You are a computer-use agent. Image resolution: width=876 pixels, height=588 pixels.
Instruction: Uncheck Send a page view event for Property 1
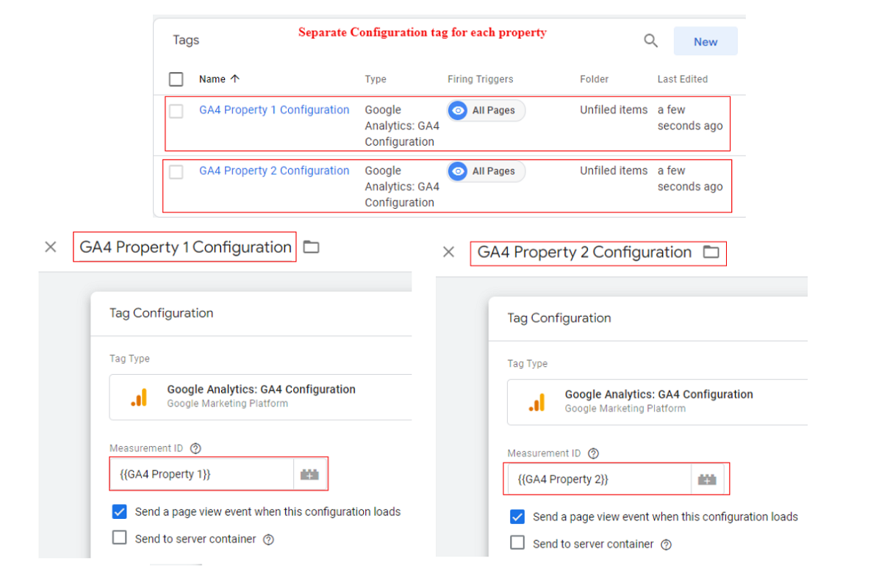pyautogui.click(x=119, y=512)
